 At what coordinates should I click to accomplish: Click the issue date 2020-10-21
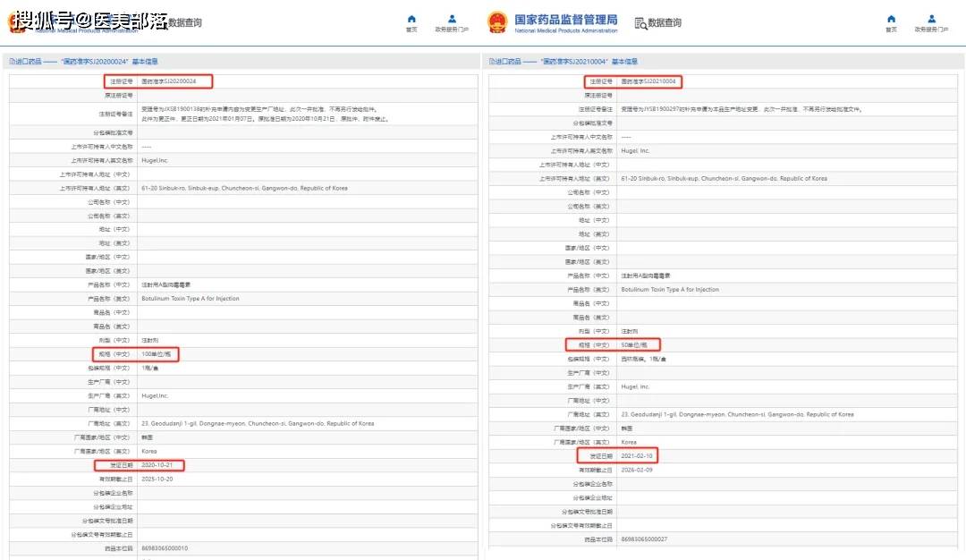pos(157,465)
